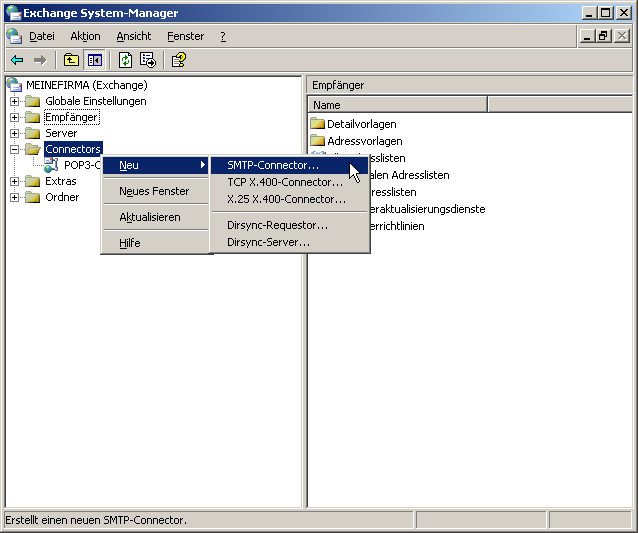Image resolution: width=638 pixels, height=533 pixels.
Task: Click the title bar Exchange System-Manager icon
Action: point(13,13)
